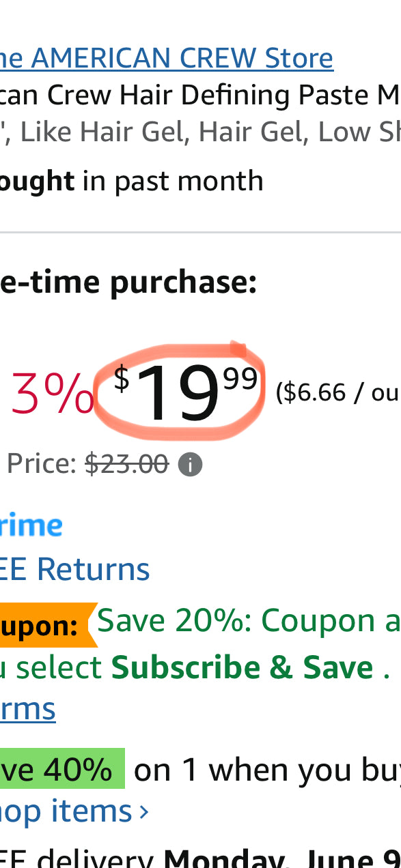This screenshot has height=868, width=401.
Task: Open the FREE Returns link
Action: coord(75,570)
